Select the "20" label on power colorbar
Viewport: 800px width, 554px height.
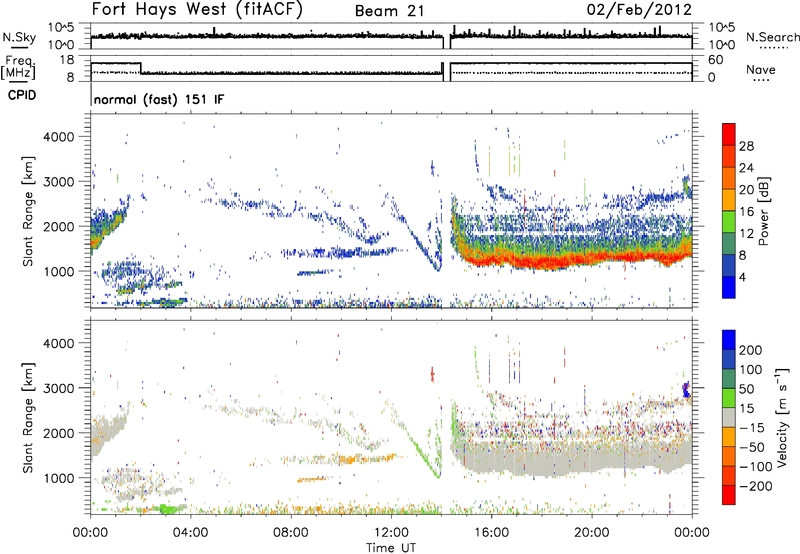point(746,190)
